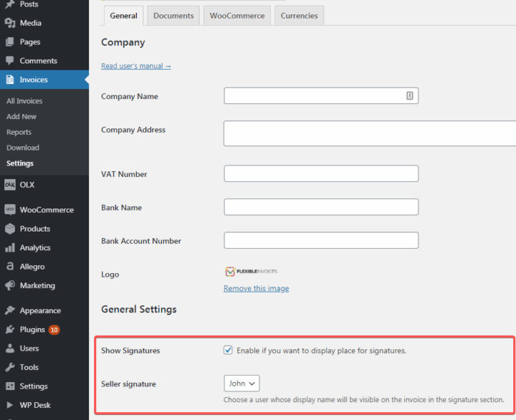Viewport: 516px width, 420px height.
Task: Click the Read user's manual link
Action: point(136,66)
